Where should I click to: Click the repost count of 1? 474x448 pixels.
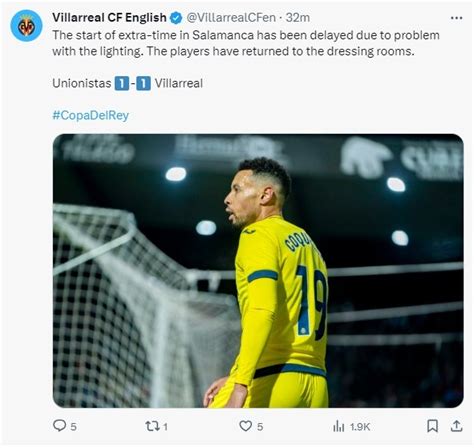[166, 427]
